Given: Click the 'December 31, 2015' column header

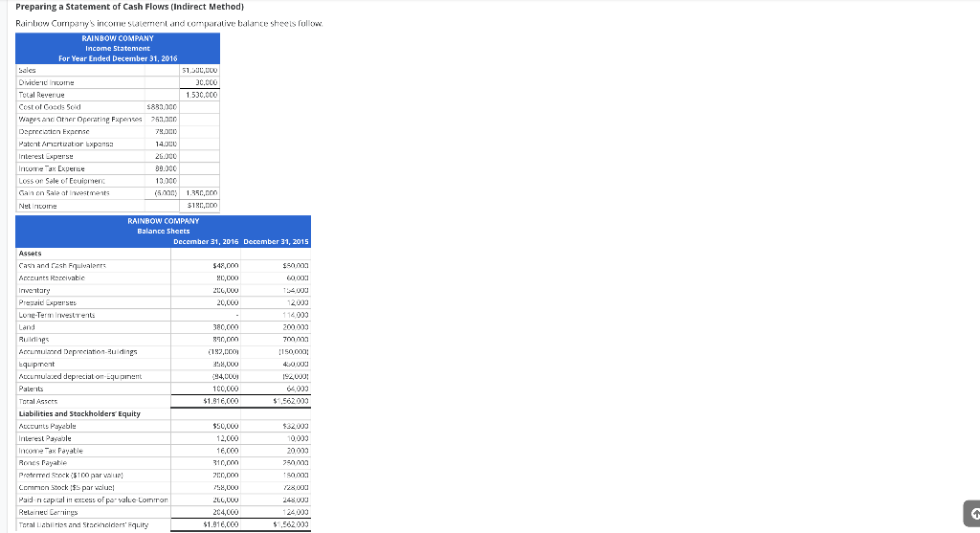Looking at the screenshot, I should coord(276,242).
